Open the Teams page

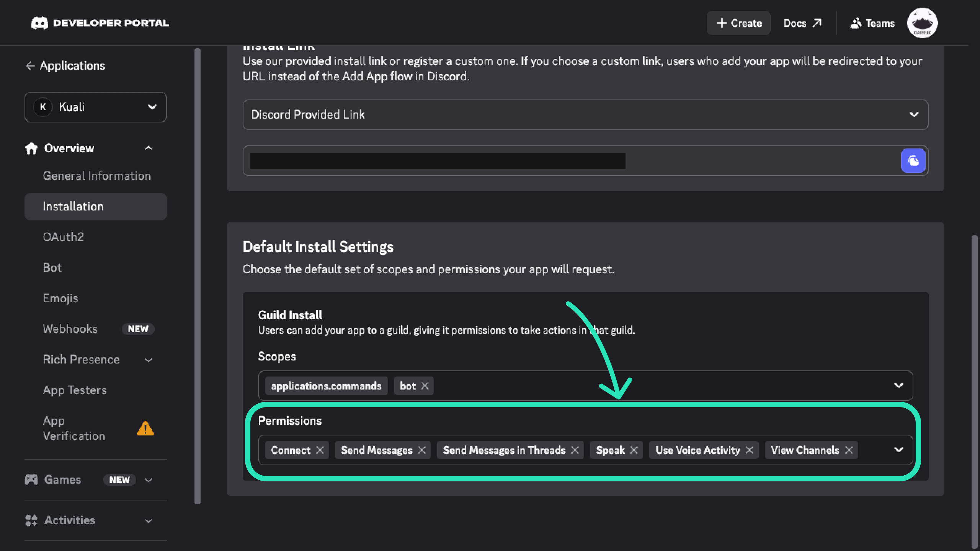[x=872, y=23]
